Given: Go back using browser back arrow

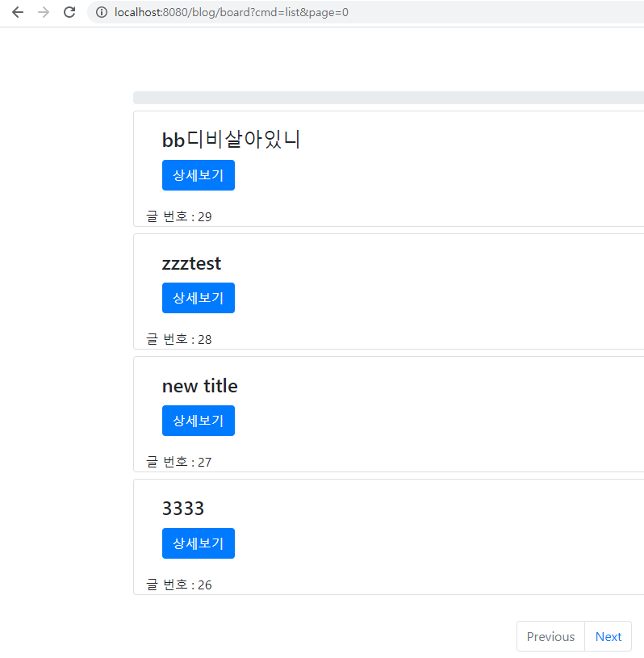Looking at the screenshot, I should 18,12.
